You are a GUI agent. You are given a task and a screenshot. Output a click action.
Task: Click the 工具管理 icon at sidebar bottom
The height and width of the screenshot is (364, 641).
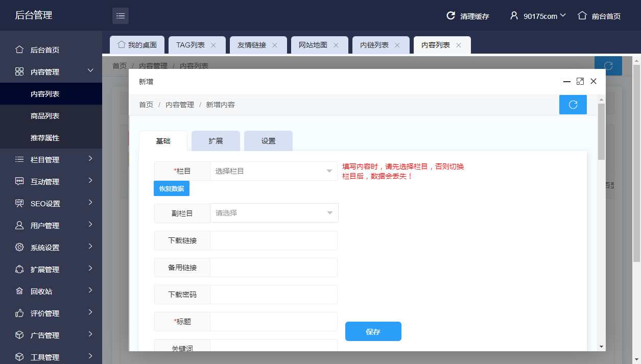(19, 356)
